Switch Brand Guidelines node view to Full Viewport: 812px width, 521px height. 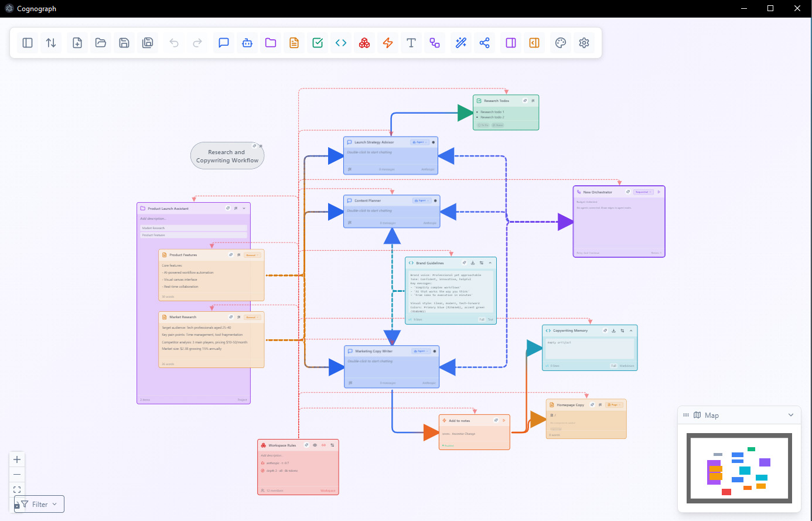[x=482, y=319]
